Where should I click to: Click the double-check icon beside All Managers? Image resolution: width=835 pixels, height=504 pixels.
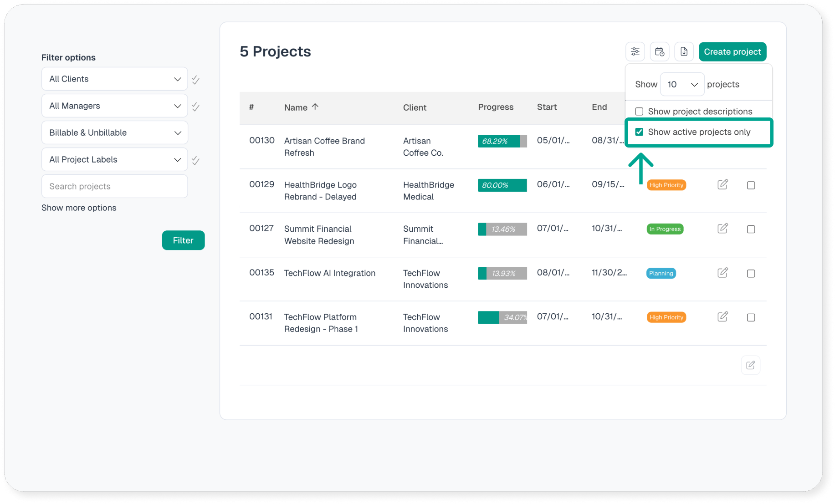(x=196, y=107)
